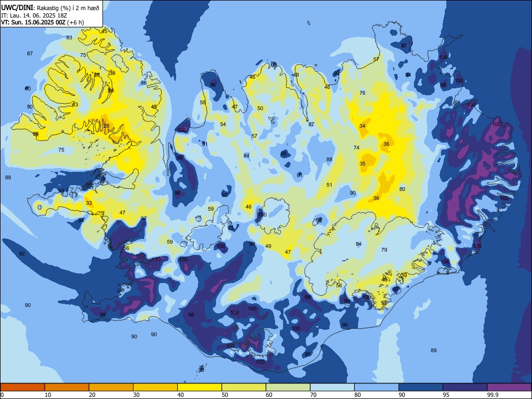Click the 0–10 dark orange legend swatch
This screenshot has width=532, height=399.
pyautogui.click(x=22, y=387)
